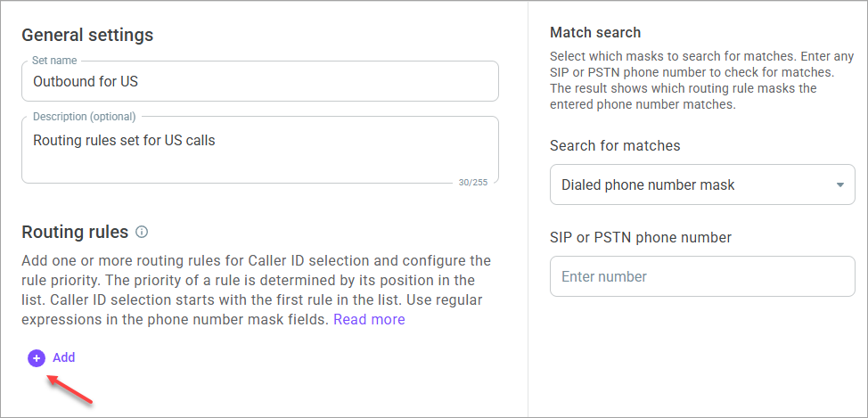Click the 30/255 character counter
This screenshot has width=868, height=418.
[x=472, y=183]
